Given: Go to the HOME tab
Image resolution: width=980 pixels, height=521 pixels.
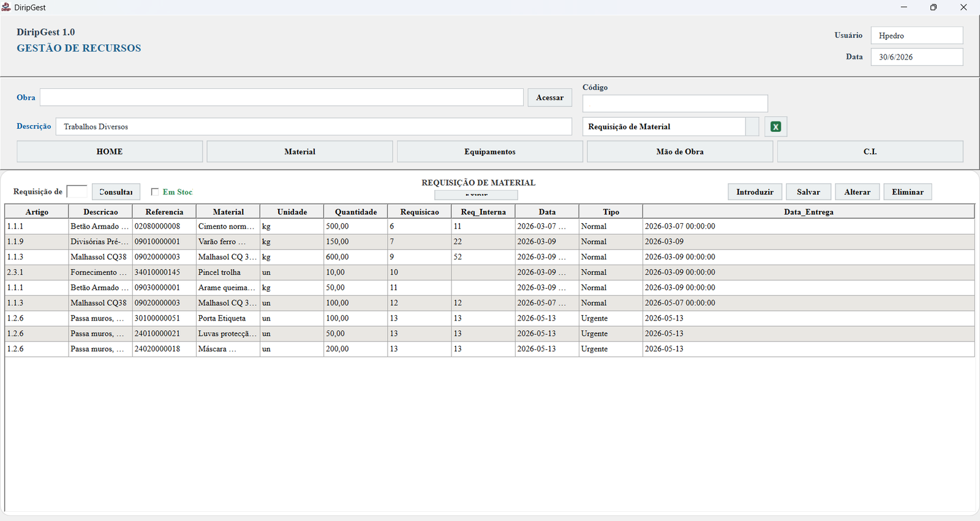Looking at the screenshot, I should click(110, 151).
